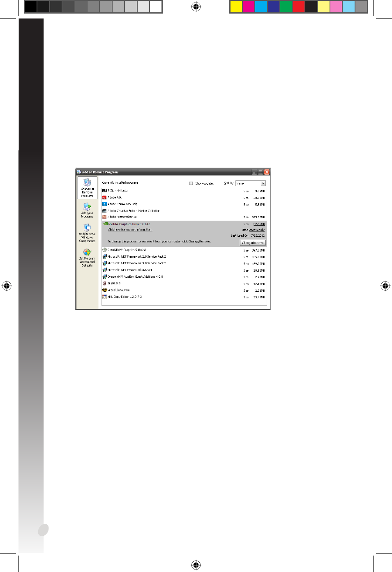
Task: Click the .NET Framework 3.5 SP1 icon
Action: (104, 270)
